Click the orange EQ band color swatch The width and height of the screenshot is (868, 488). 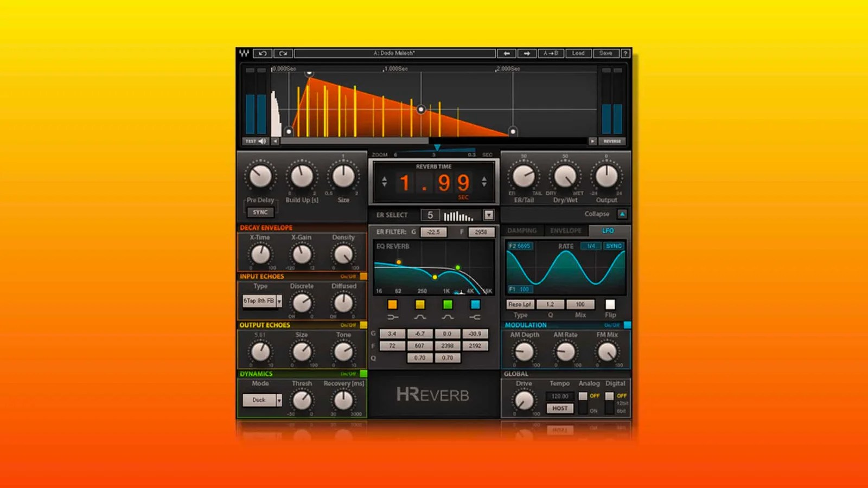pos(393,304)
